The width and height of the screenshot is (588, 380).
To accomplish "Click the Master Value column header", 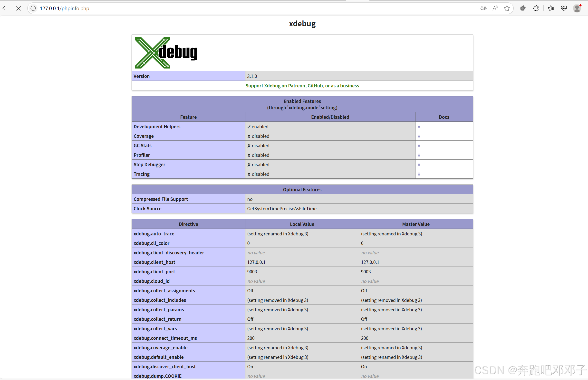I will tap(416, 224).
